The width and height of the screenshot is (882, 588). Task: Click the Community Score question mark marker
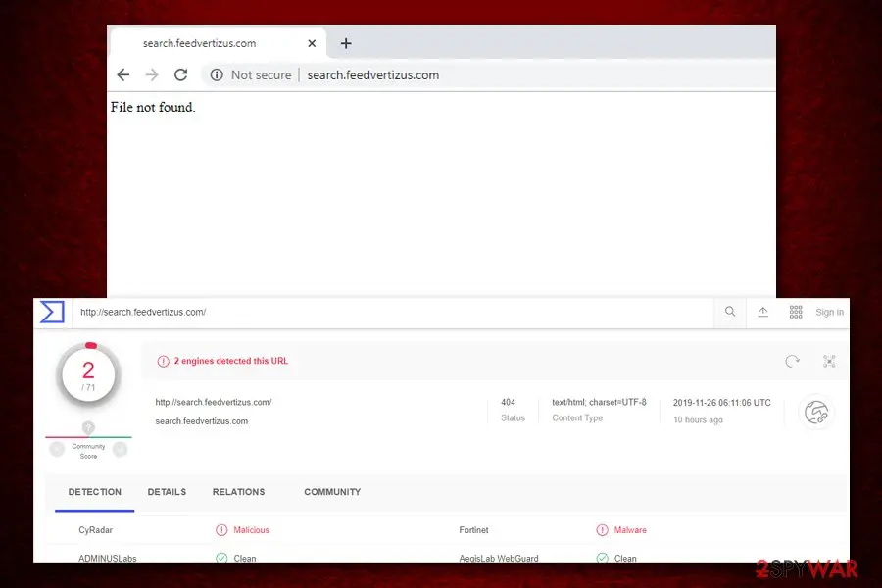point(88,427)
